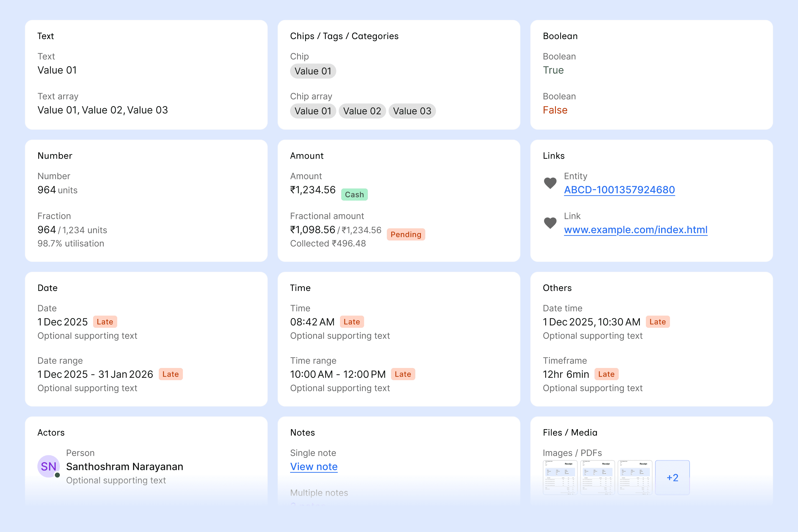The image size is (798, 532).
Task: Click the SN avatar of Santhoshram Narayanan
Action: click(x=48, y=467)
